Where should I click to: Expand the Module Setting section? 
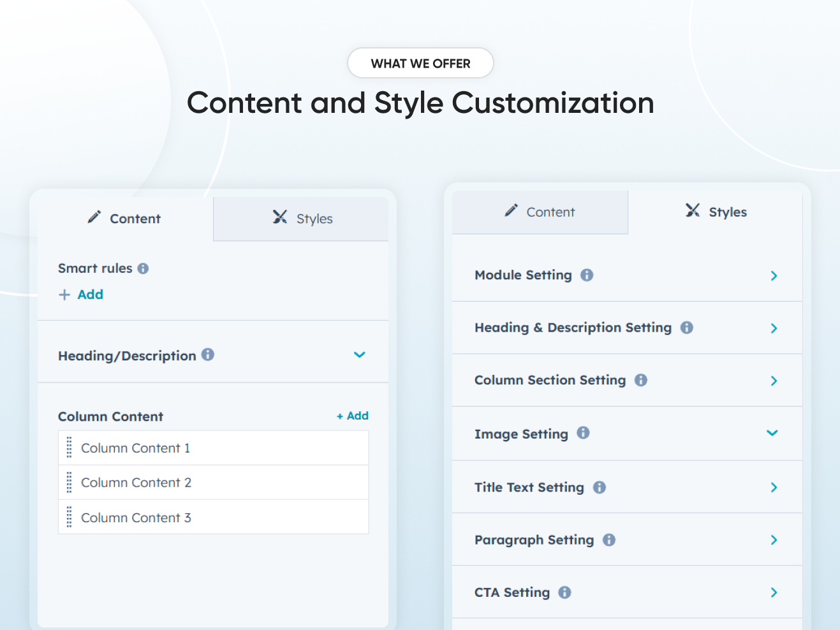coord(774,275)
